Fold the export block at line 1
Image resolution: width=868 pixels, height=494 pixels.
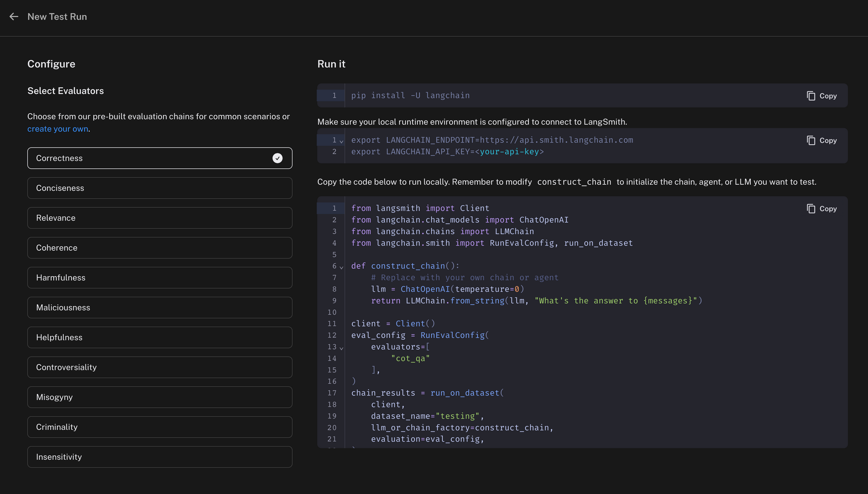coord(342,141)
